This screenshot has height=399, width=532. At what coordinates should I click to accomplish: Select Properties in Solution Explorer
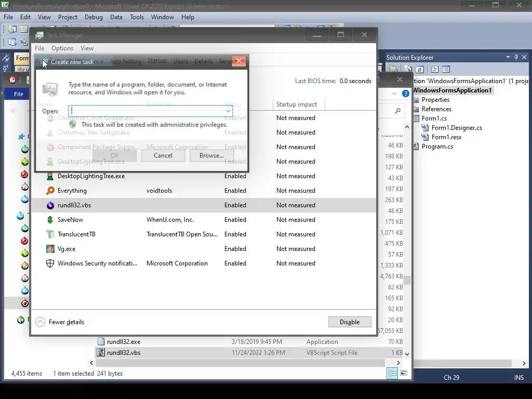(x=435, y=100)
